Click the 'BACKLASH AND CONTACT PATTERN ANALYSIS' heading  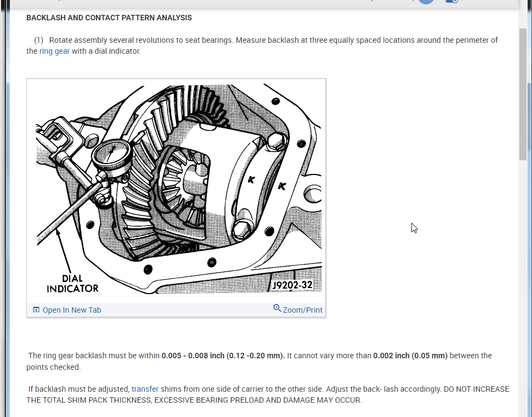click(109, 18)
